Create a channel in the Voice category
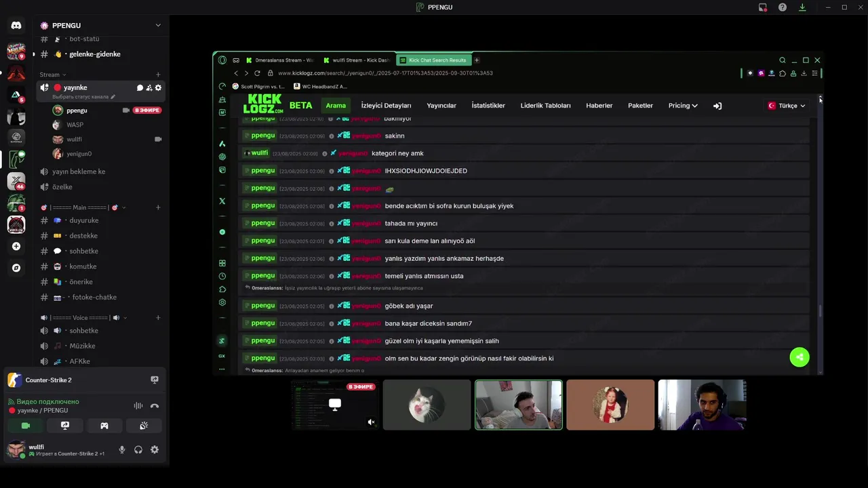Screen dimensions: 868x488 tap(158, 317)
